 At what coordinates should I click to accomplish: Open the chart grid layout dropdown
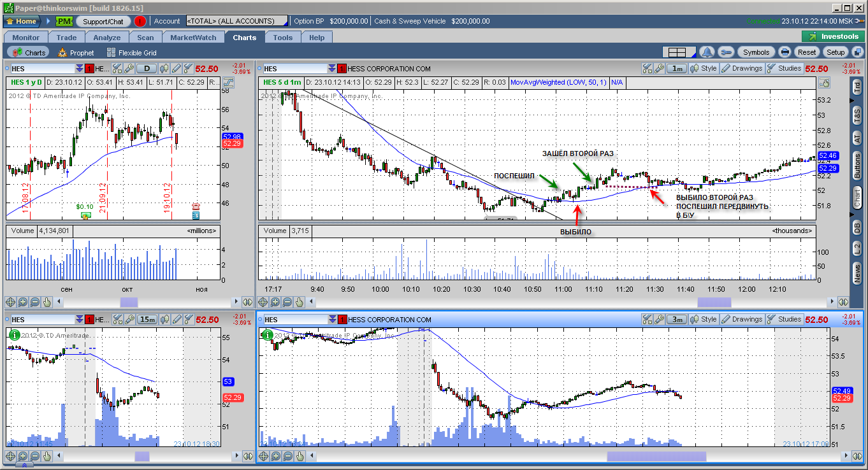point(678,52)
